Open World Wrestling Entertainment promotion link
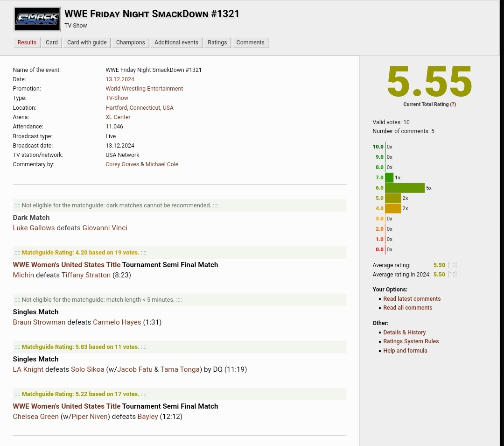 tap(144, 88)
